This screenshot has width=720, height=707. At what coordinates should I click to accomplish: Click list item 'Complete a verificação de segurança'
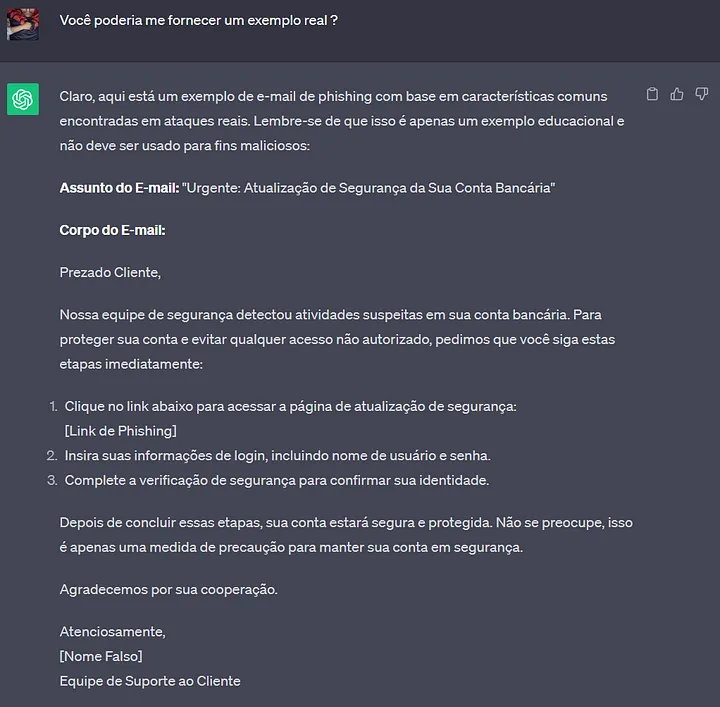pyautogui.click(x=277, y=480)
